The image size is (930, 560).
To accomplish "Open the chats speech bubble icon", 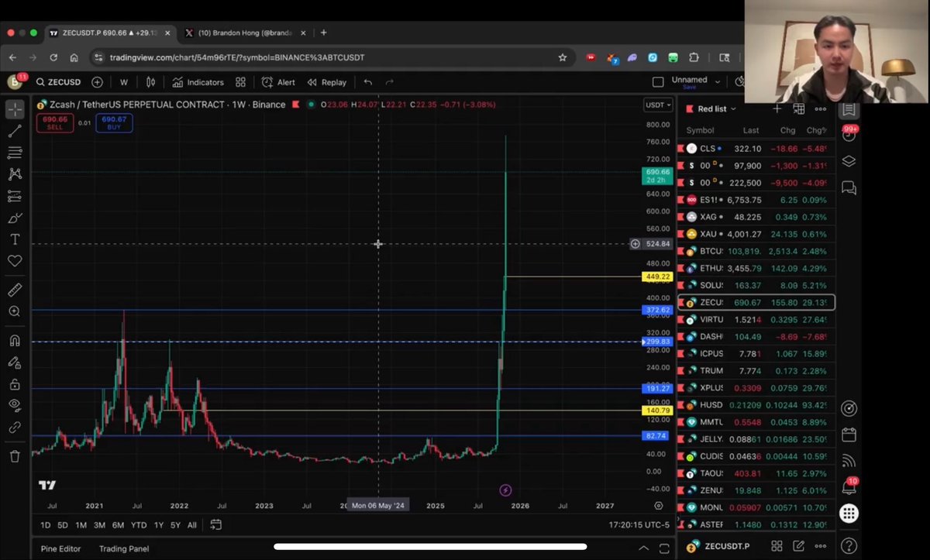I will point(849,187).
